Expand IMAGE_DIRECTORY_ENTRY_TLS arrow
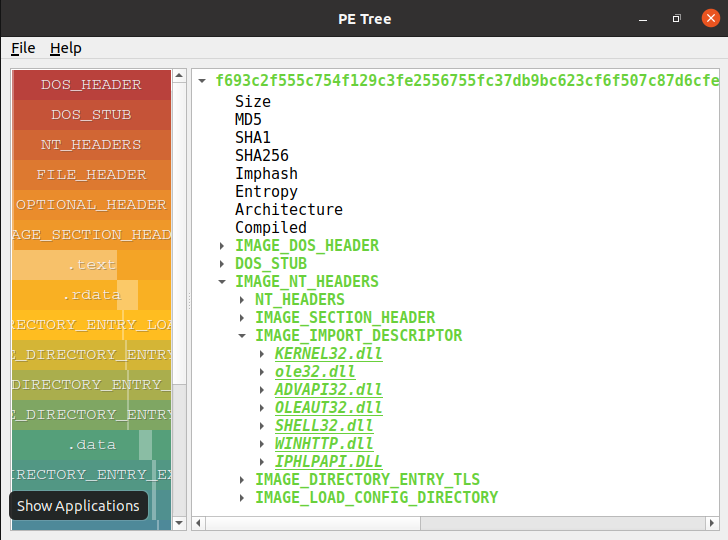 (242, 480)
